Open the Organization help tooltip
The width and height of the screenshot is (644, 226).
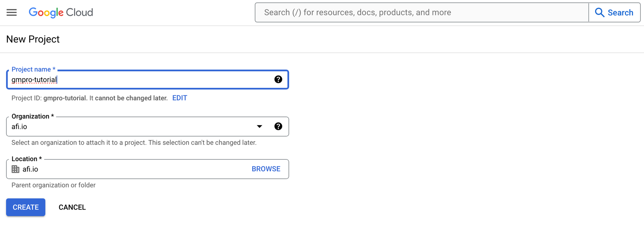coord(278,126)
